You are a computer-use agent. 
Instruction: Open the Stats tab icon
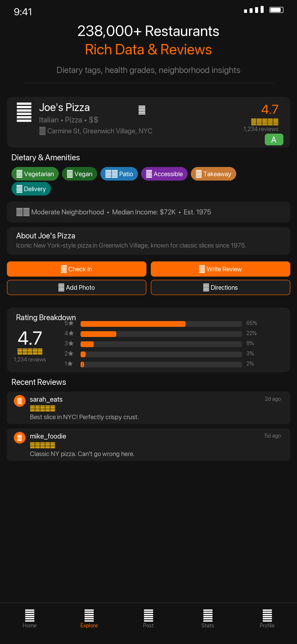[x=208, y=615]
